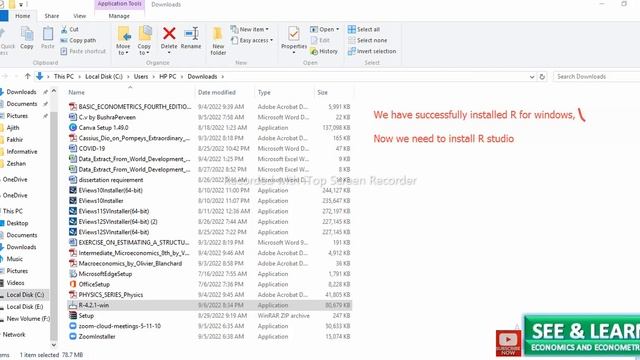
Task: Click Select all
Action: (x=364, y=29)
